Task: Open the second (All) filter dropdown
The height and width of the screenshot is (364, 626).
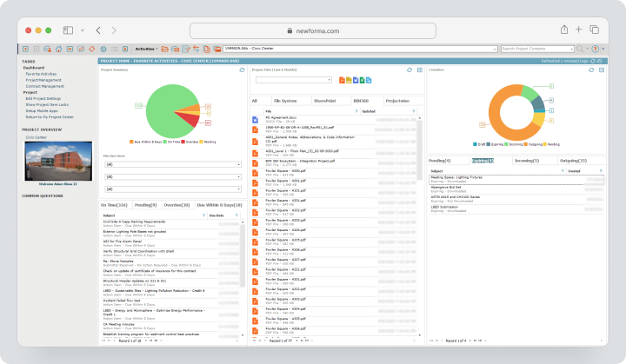Action: (x=173, y=177)
